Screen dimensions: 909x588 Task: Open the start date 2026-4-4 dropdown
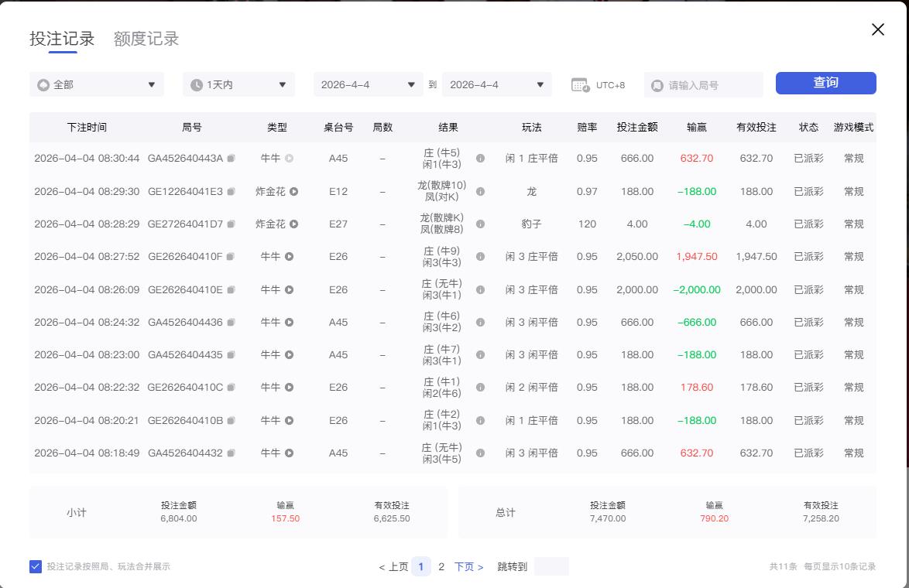click(x=368, y=84)
